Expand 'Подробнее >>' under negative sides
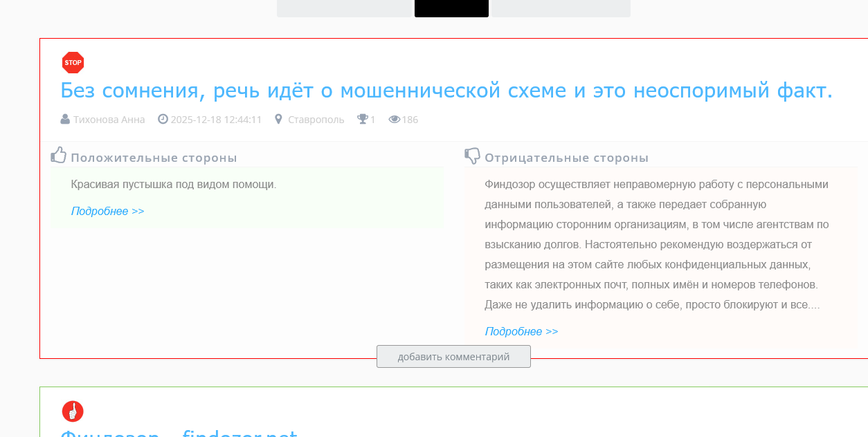Screen dimensions: 868x437 [521, 331]
